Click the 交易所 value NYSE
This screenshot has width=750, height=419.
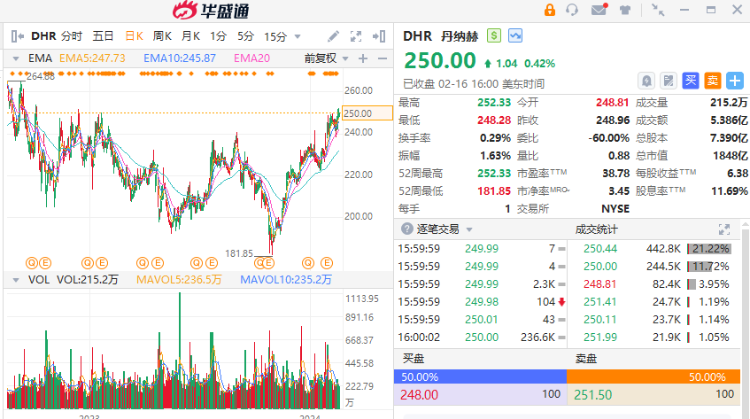point(615,209)
